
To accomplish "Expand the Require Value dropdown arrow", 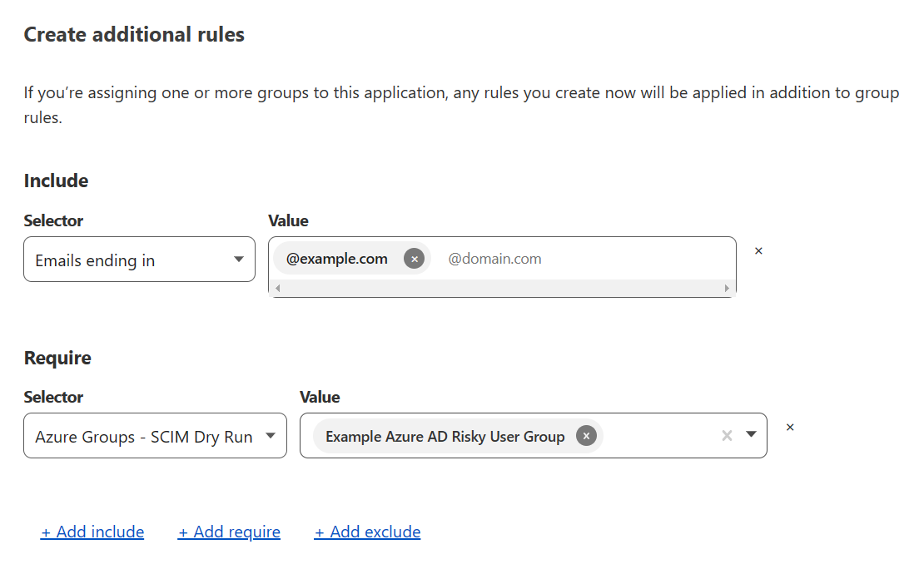I will 751,434.
